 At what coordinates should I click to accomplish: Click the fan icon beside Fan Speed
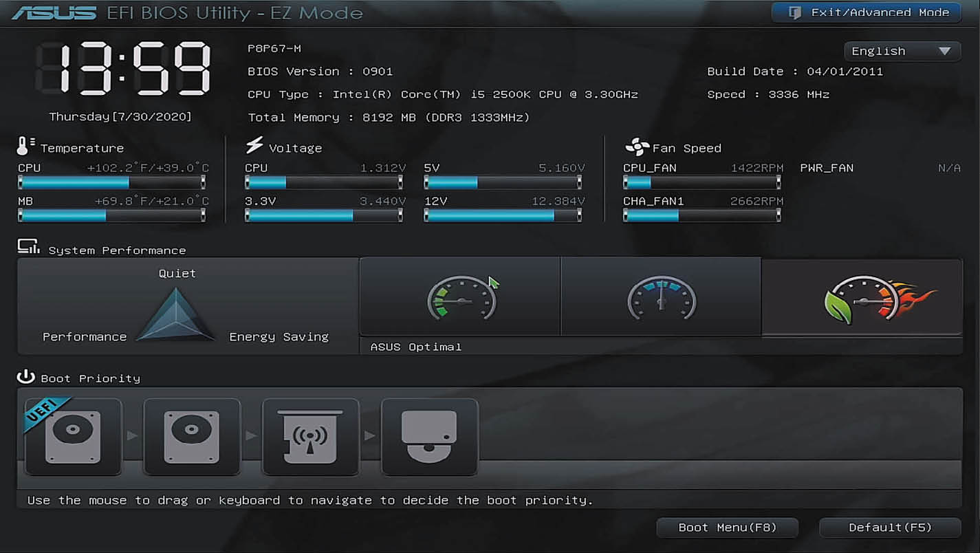[636, 147]
